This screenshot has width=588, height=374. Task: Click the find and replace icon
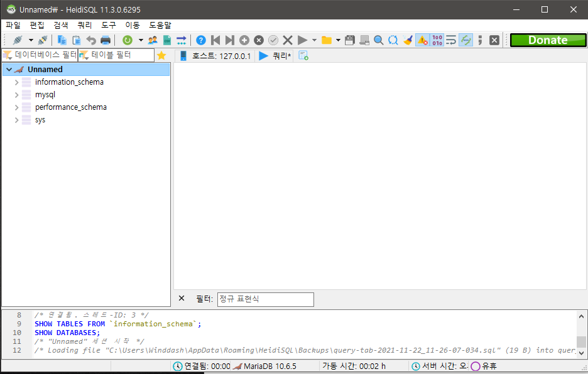point(393,40)
